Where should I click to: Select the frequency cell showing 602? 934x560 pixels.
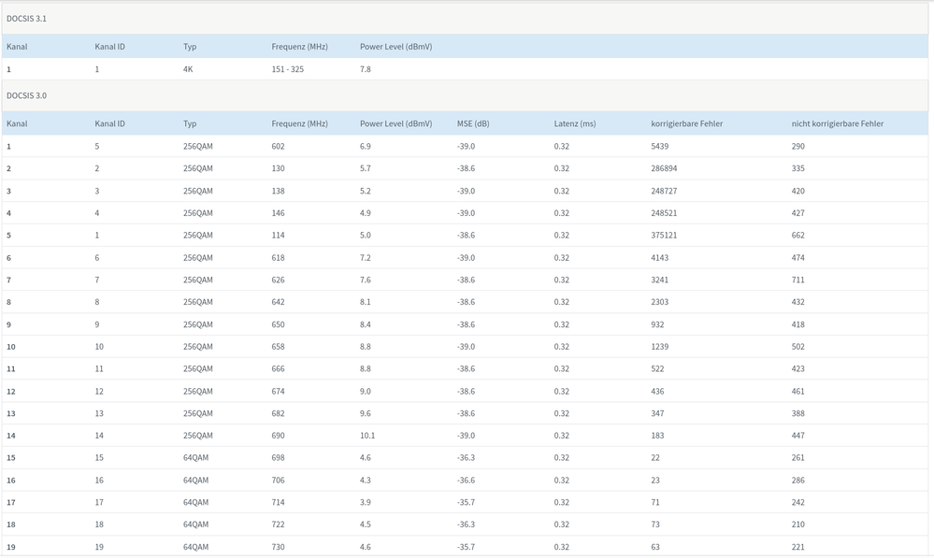pyautogui.click(x=278, y=147)
